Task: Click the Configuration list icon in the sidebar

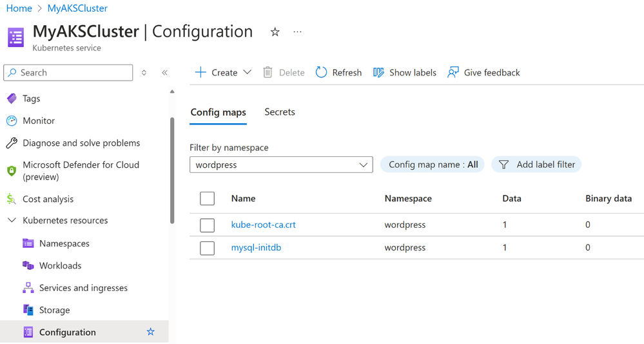Action: click(28, 332)
